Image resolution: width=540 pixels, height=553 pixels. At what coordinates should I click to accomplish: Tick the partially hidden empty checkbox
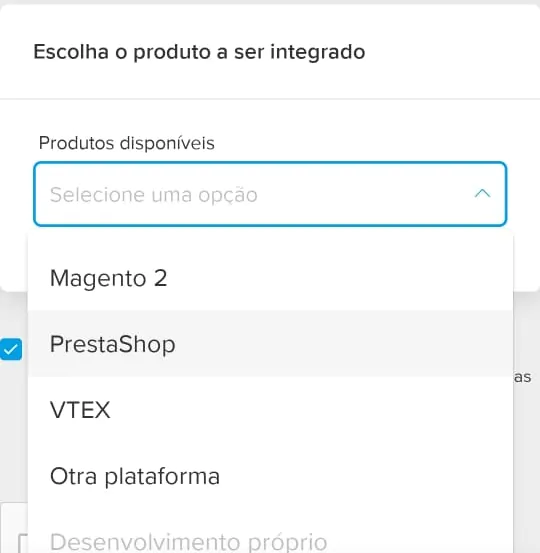point(23,543)
